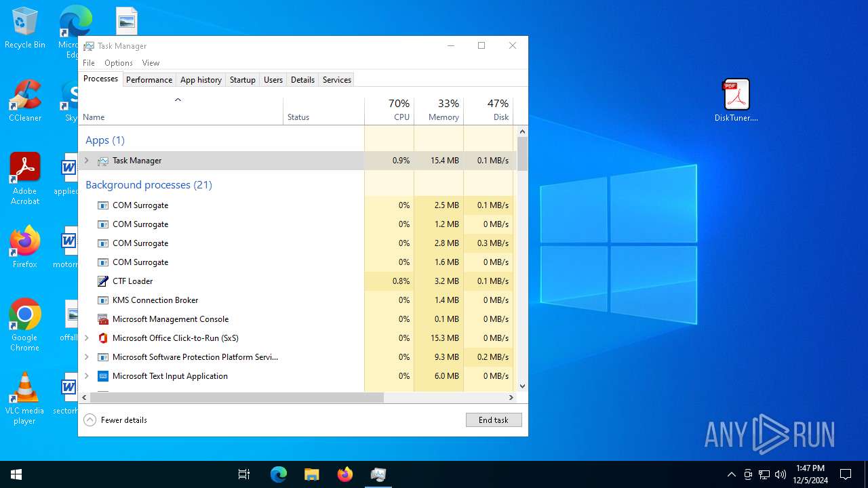The image size is (868, 488).
Task: Click the Background processes (21) group header
Action: coord(149,185)
